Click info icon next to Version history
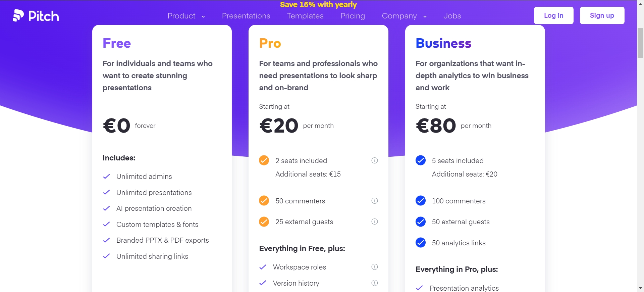The width and height of the screenshot is (644, 292). 375,283
